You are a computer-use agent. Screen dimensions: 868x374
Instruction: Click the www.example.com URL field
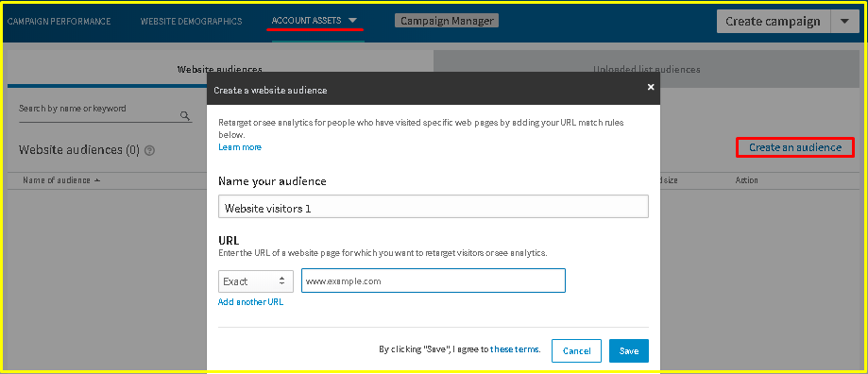click(434, 280)
